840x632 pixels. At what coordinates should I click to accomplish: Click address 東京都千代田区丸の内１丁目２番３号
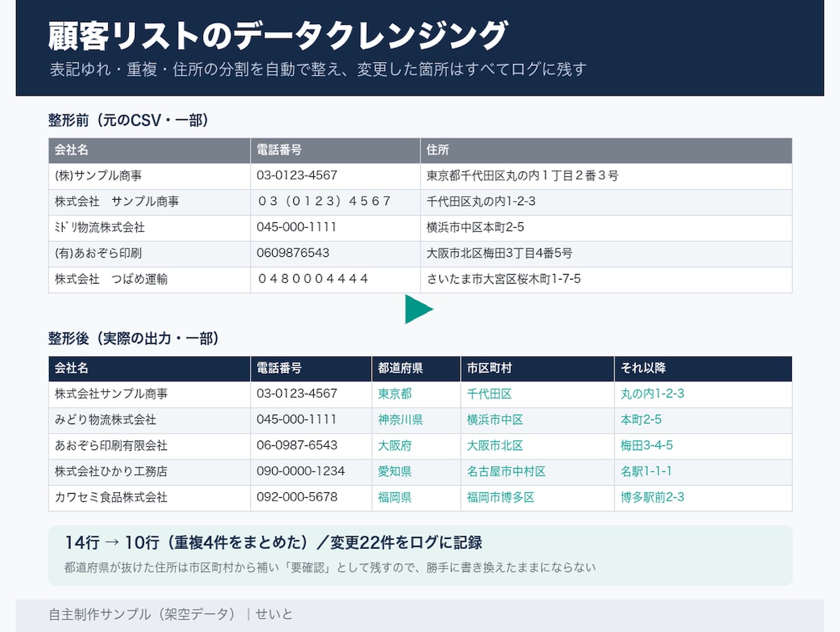pyautogui.click(x=523, y=176)
